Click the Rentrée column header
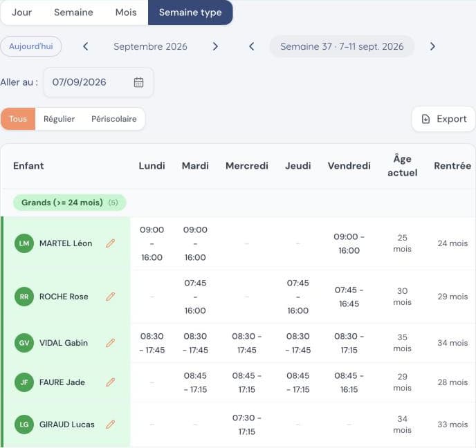This screenshot has height=448, width=476. click(x=452, y=166)
